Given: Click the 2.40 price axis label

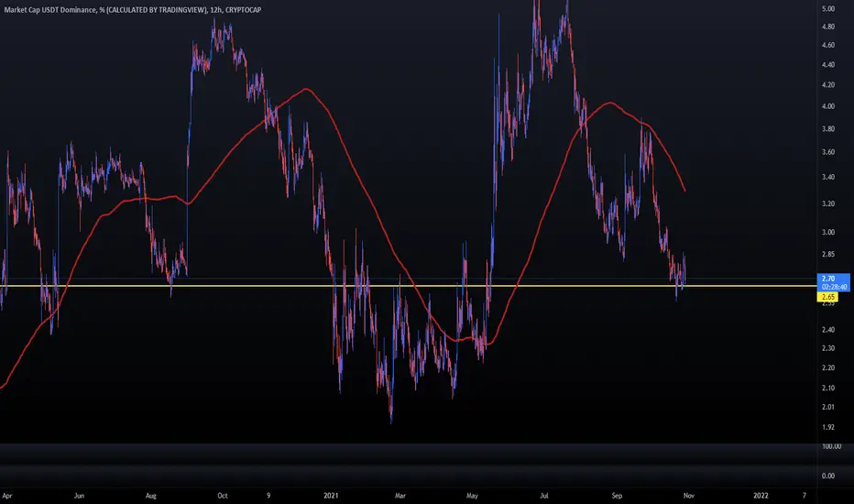Looking at the screenshot, I should (x=827, y=330).
